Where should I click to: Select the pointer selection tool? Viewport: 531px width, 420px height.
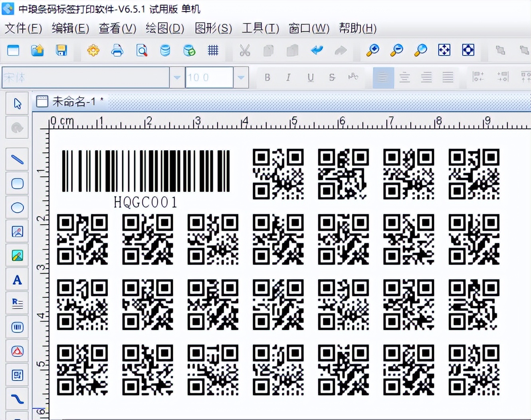pos(17,104)
